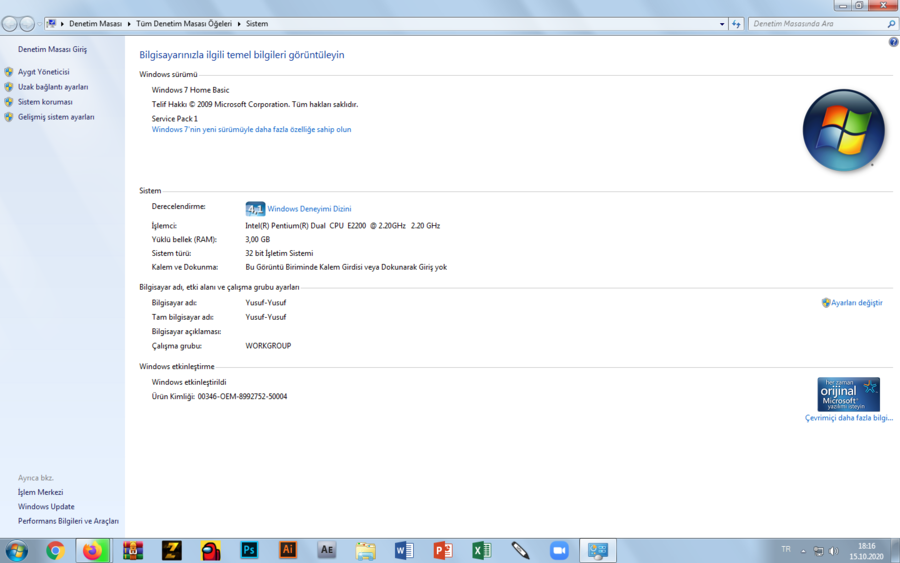Click the text Windows 7 Home Basic
This screenshot has width=900, height=563.
pyautogui.click(x=190, y=90)
